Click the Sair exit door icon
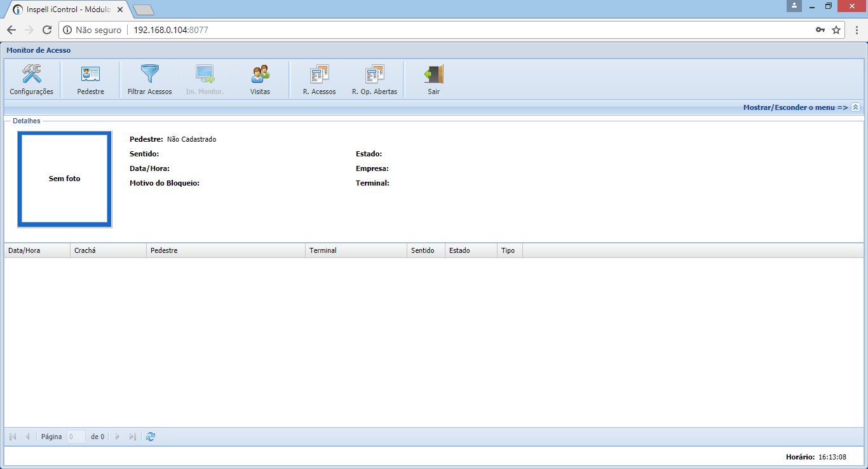Viewport: 868px width, 469px height. tap(433, 74)
